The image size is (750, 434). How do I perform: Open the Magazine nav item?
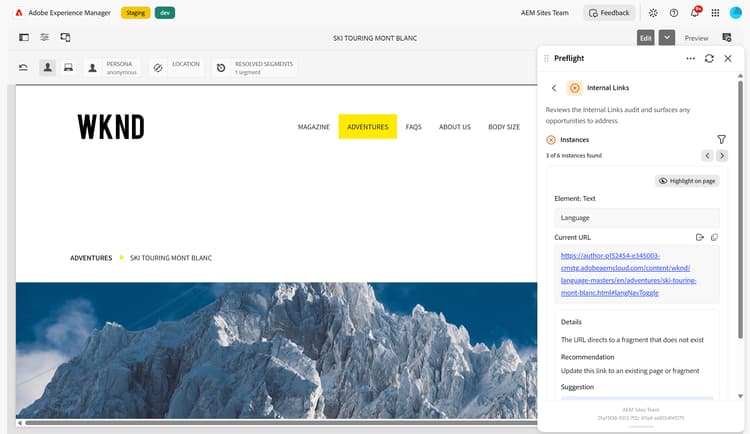click(x=314, y=127)
